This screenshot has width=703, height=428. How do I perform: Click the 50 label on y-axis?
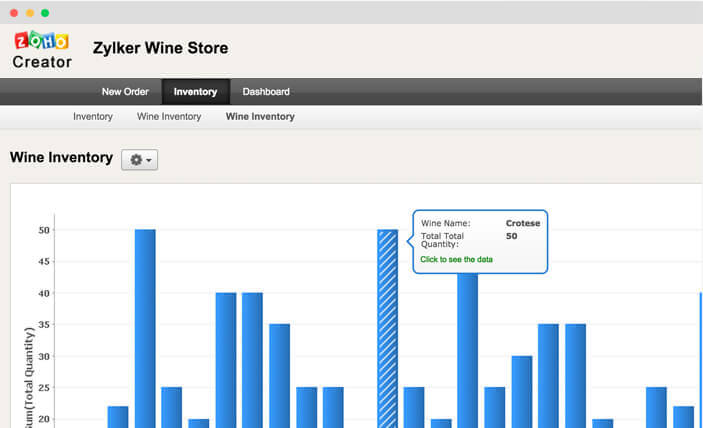point(44,230)
